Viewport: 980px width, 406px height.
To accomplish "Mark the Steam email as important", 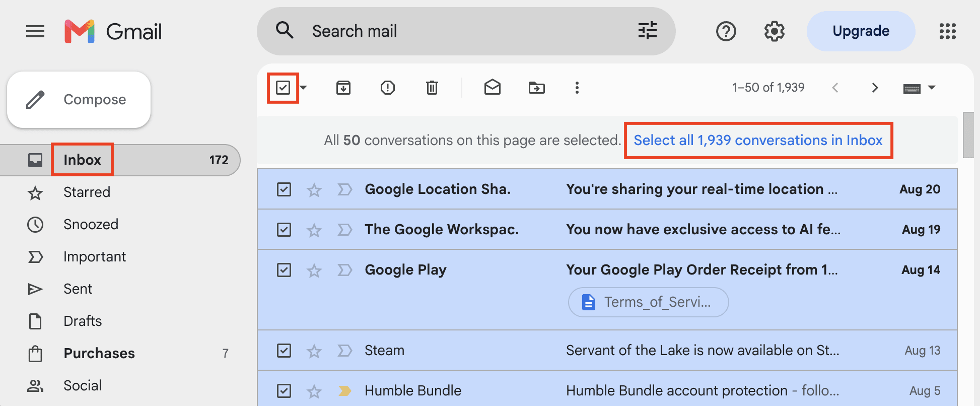I will [x=345, y=351].
